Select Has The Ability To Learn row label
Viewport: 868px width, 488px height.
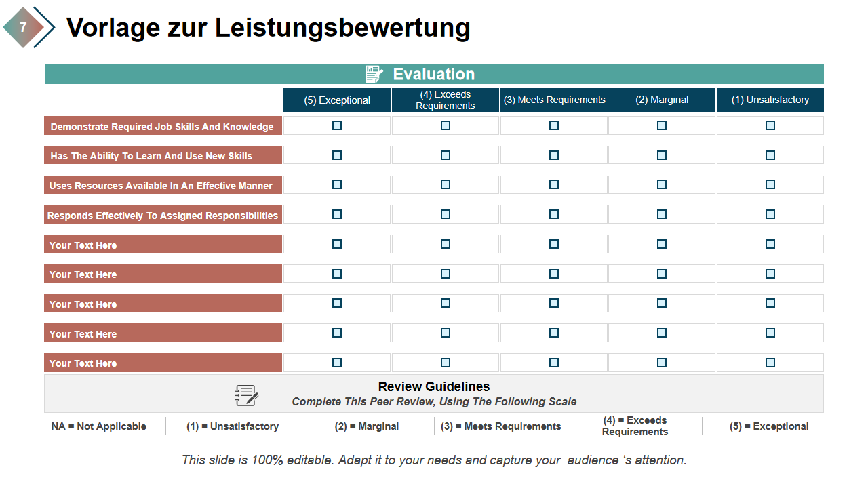(163, 155)
